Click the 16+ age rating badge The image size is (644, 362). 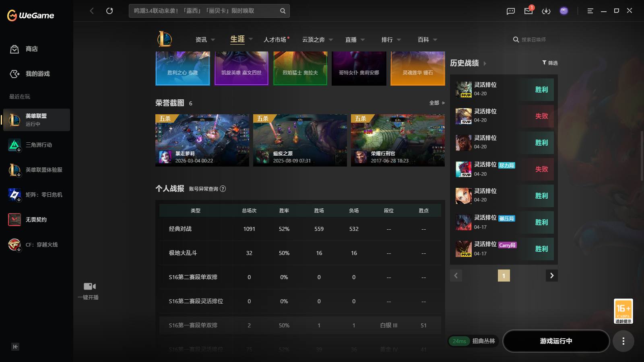coord(623,311)
